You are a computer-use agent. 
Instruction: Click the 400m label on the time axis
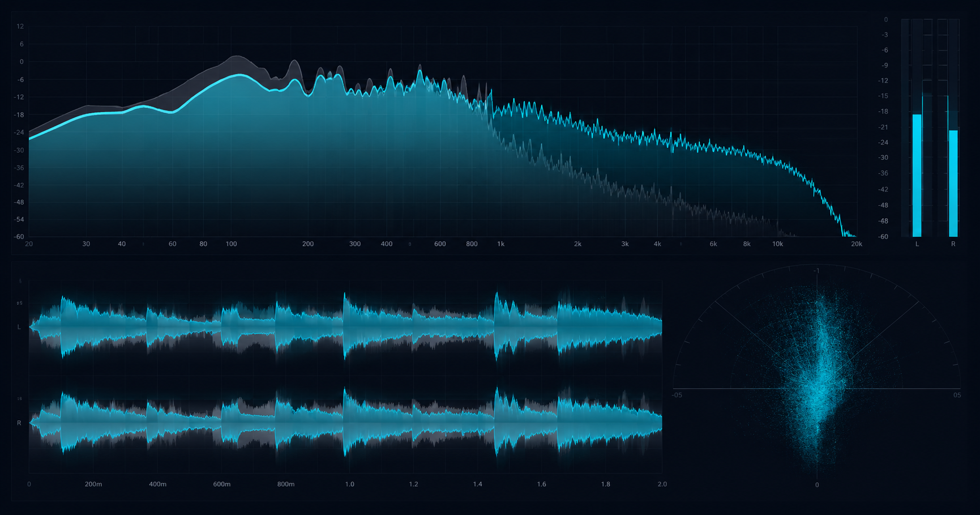point(157,484)
